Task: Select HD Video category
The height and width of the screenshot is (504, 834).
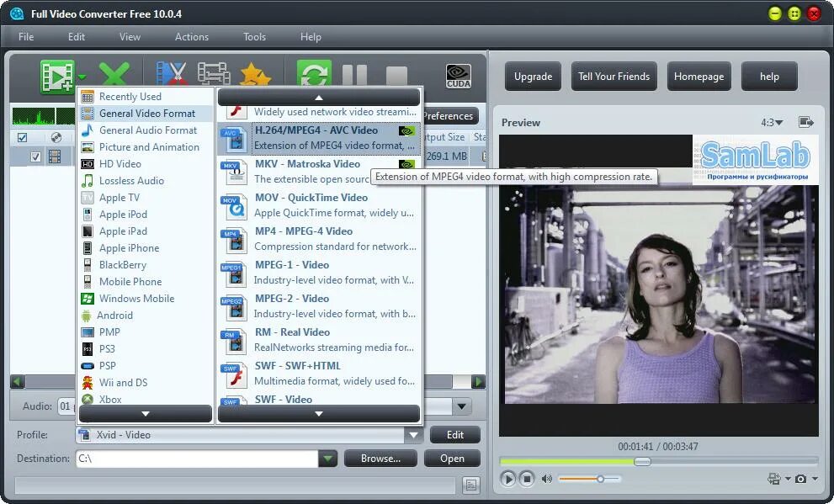Action: (x=146, y=164)
